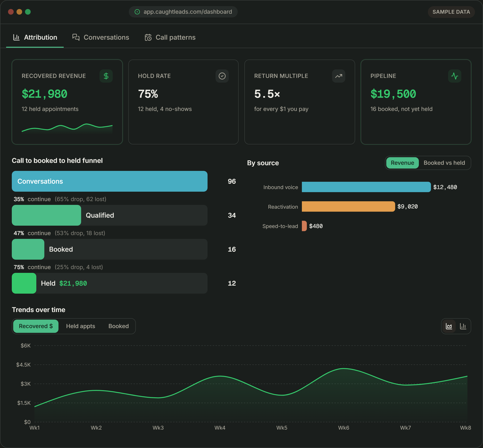Click the blue Conversations funnel bar
Screen dimensions: 483x448
coord(109,181)
